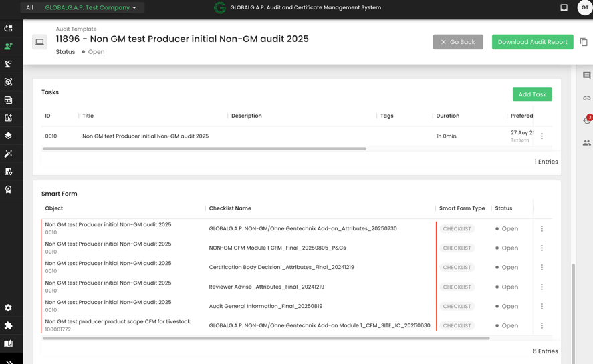Open history icon with 3 notifications

(586, 120)
